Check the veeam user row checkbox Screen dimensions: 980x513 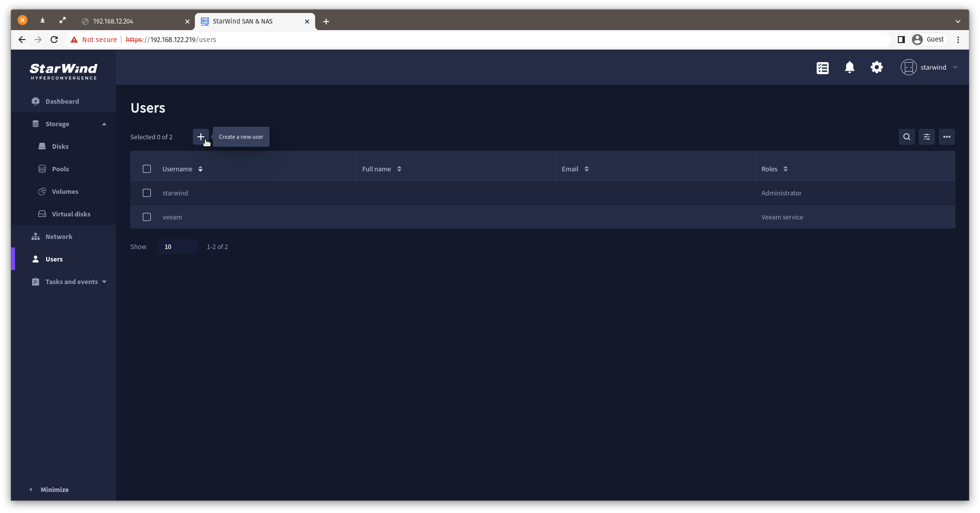point(147,217)
